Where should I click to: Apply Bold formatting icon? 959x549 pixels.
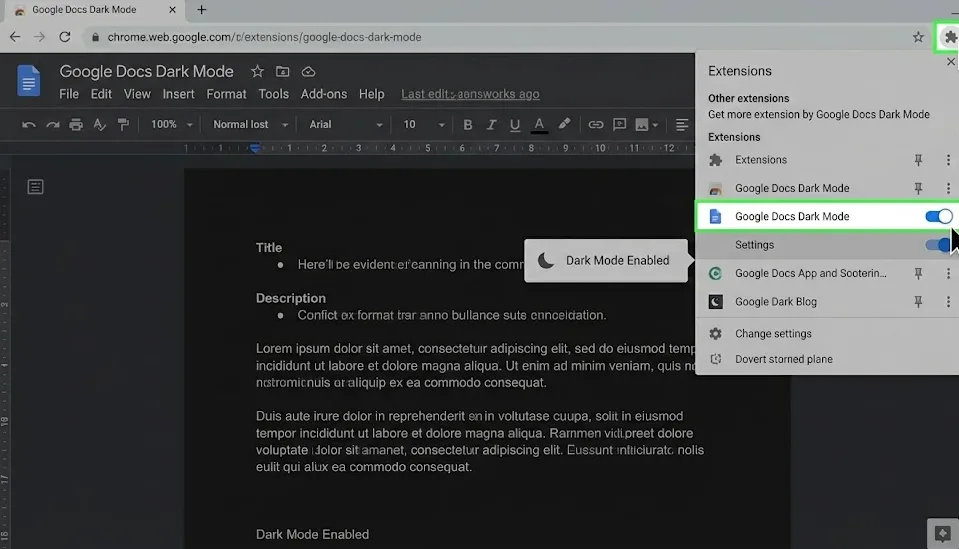click(467, 125)
